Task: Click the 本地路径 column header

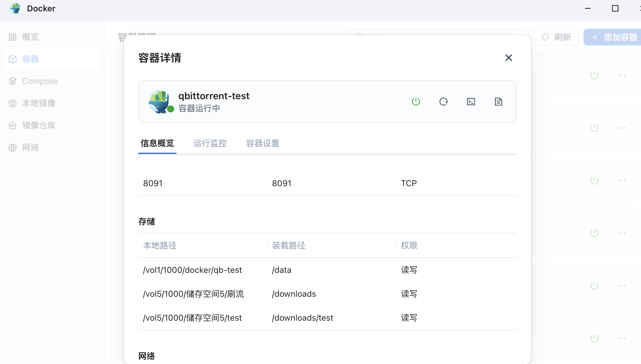Action: click(160, 246)
